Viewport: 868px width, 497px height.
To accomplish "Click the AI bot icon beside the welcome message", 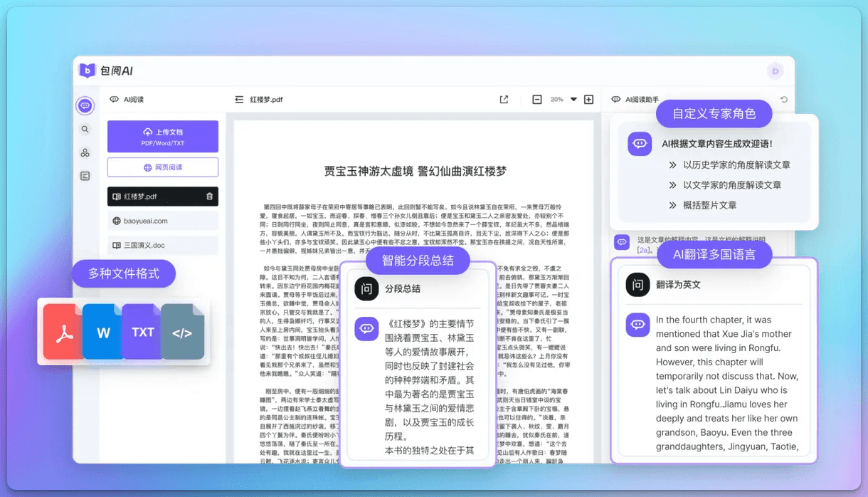I will point(640,144).
